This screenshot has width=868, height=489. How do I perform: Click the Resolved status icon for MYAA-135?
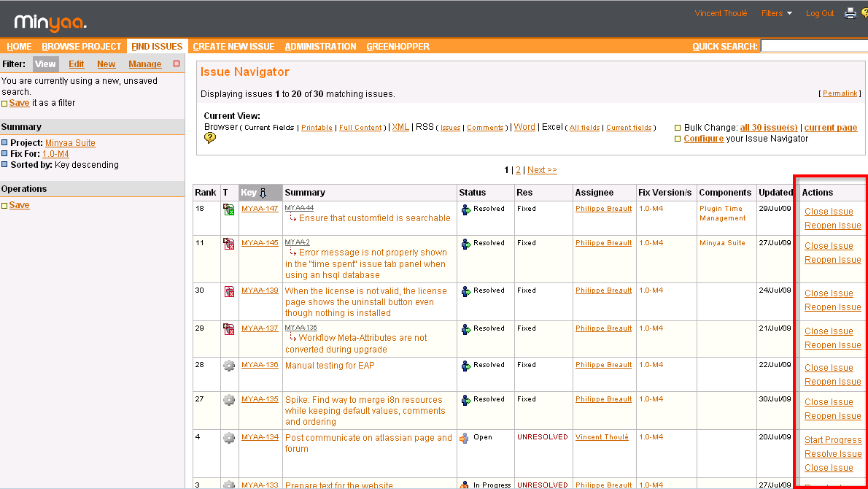click(465, 400)
